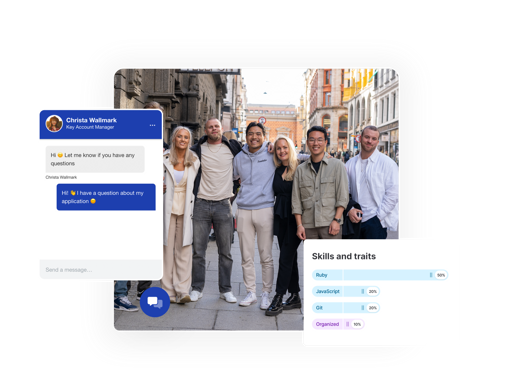
Task: Adjust the Git skill slider handle
Action: pyautogui.click(x=363, y=308)
